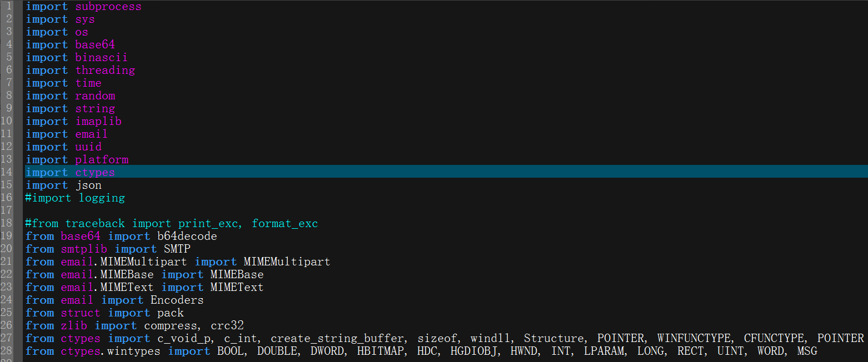Click 'format_exc' in the commented traceback line

[x=285, y=224]
